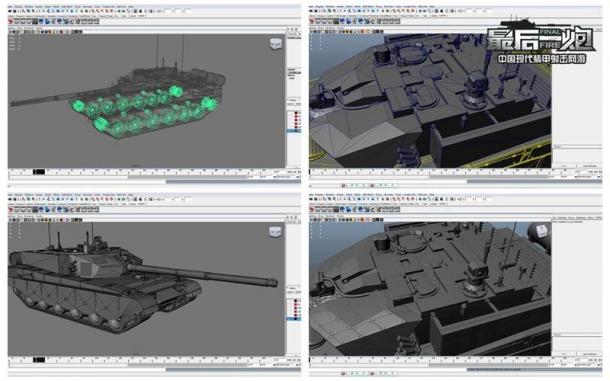Open the first menu in the top-left window menu bar
This screenshot has height=381, width=610.
(11, 7)
